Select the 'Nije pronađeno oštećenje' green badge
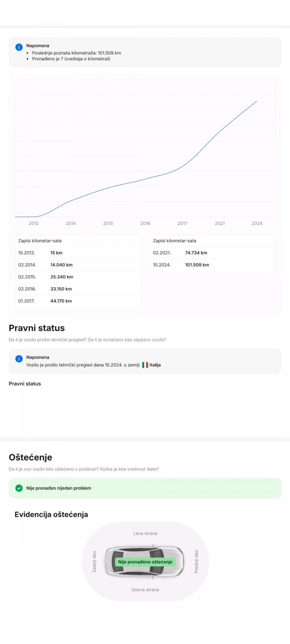Viewport: 290px width, 644px height. click(145, 562)
